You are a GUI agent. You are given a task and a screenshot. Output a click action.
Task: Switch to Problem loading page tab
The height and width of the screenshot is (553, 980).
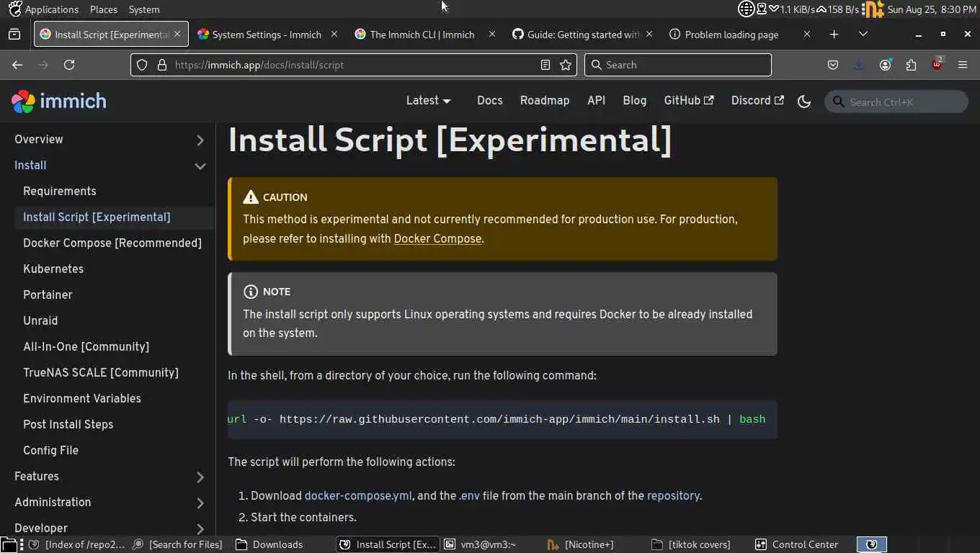[x=739, y=34]
